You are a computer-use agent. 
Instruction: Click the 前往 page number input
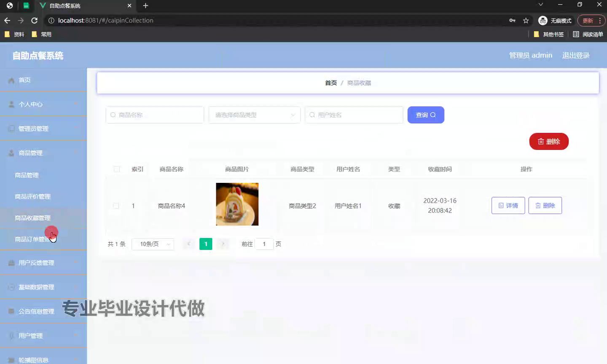[x=264, y=244]
